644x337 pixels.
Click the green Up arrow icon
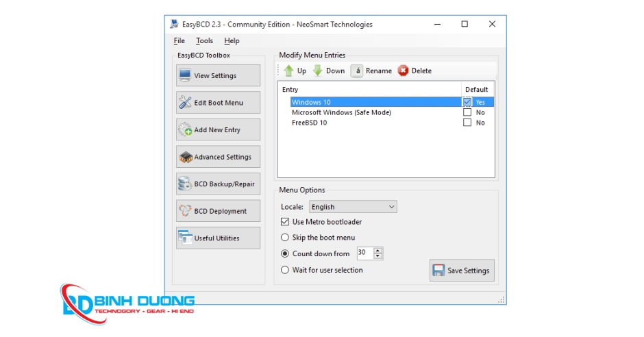288,71
